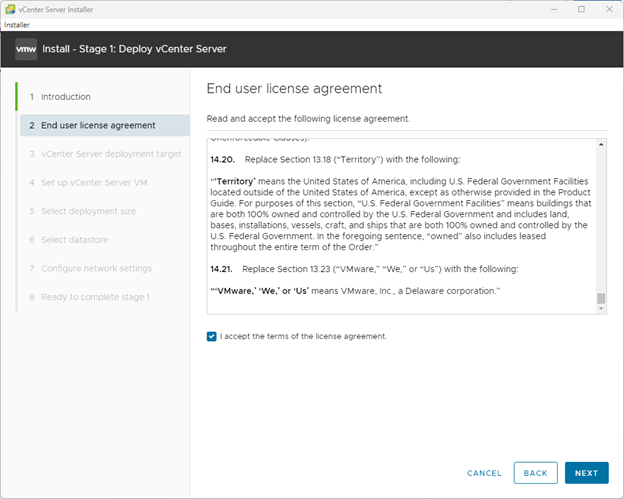This screenshot has height=499, width=624.
Task: Click the section 14.21 heading text
Action: pos(364,269)
